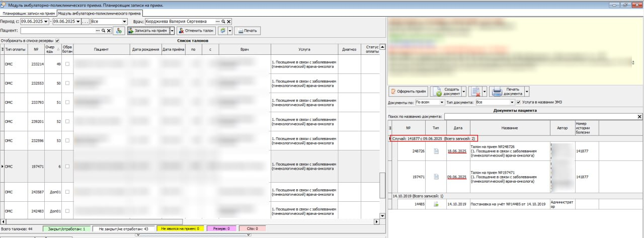This screenshot has height=238, width=644.
Task: Open the period start date dropdown
Action: (46, 22)
